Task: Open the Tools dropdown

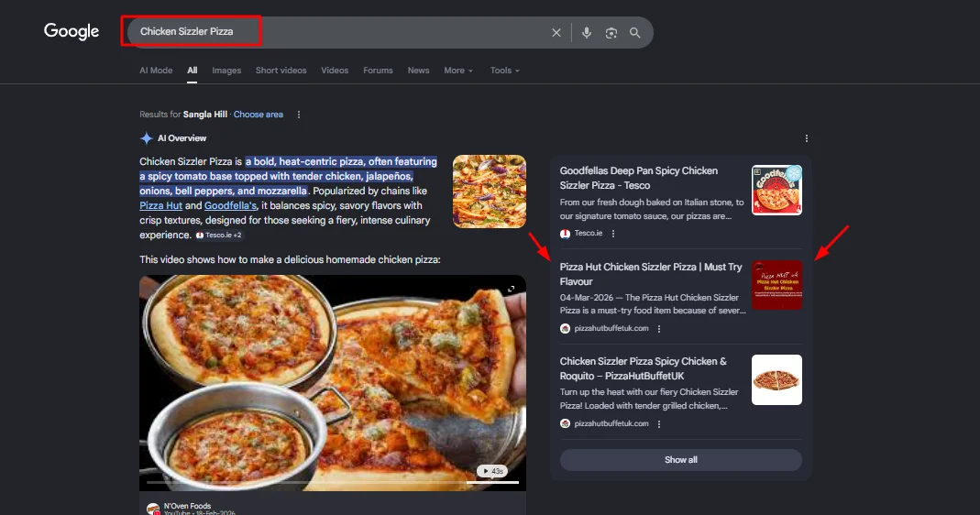Action: tap(504, 71)
